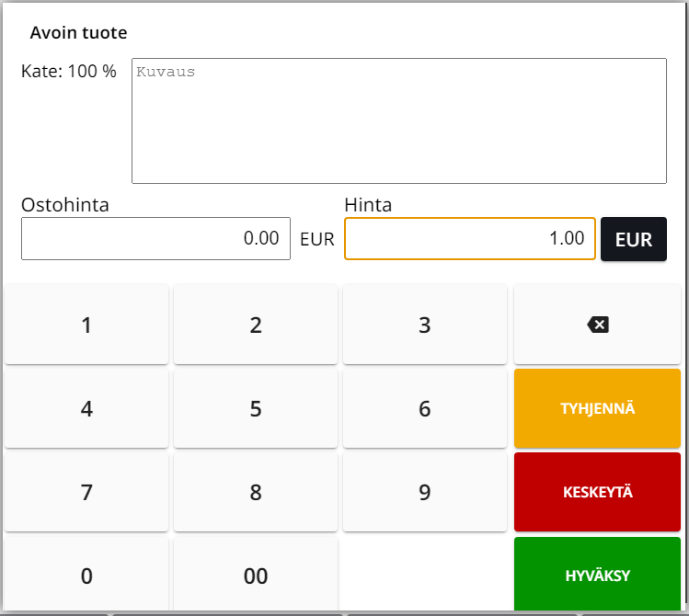Toggle the dark EUR currency button
Screen dimensions: 689x616
point(633,240)
